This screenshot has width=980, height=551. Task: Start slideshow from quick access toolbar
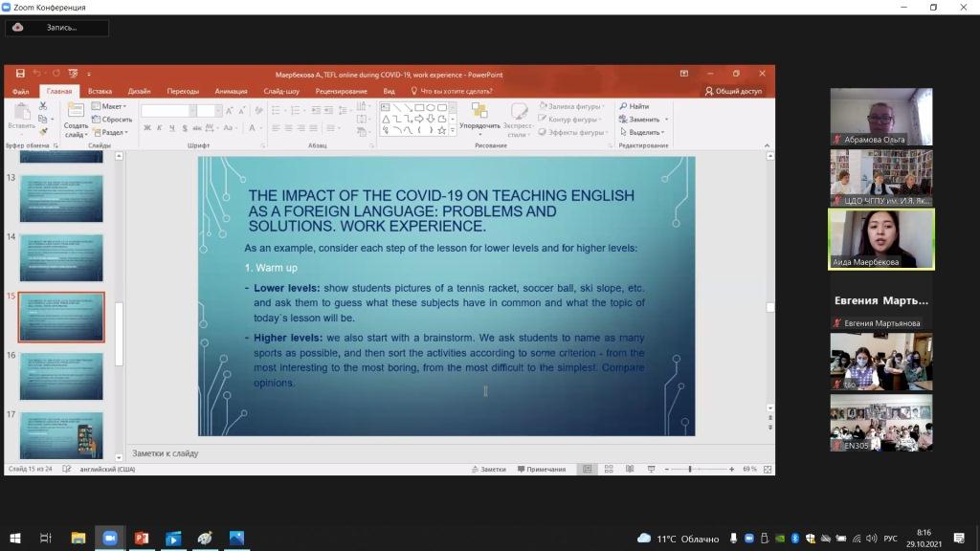73,74
